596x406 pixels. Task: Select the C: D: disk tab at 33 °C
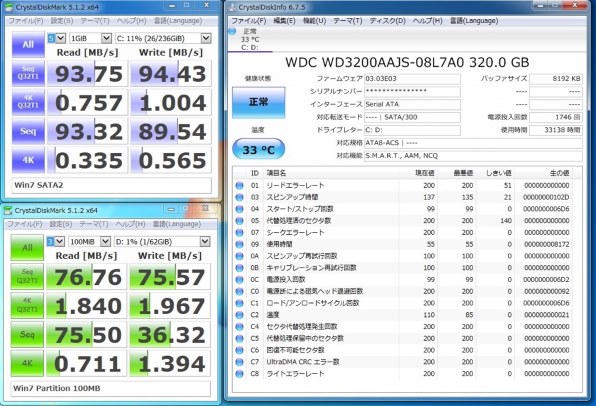[250, 39]
